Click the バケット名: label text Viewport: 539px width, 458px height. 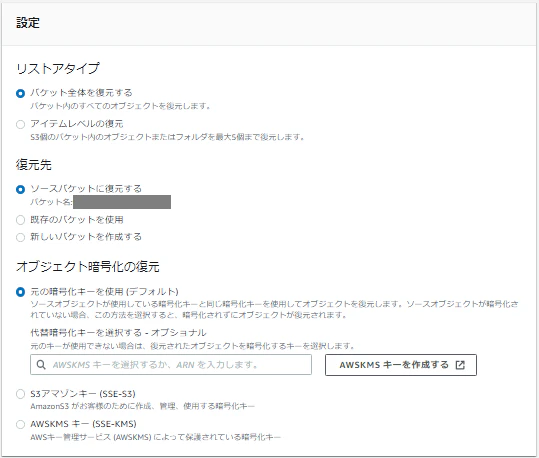(51, 202)
